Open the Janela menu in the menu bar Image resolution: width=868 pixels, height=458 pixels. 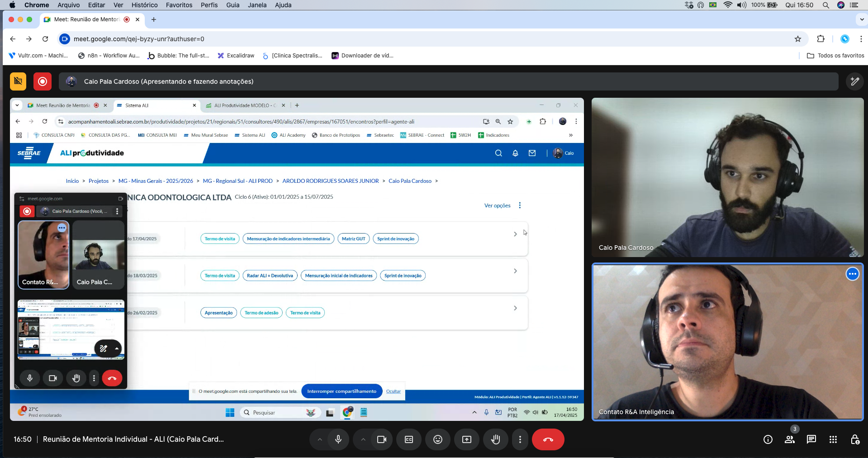[257, 5]
